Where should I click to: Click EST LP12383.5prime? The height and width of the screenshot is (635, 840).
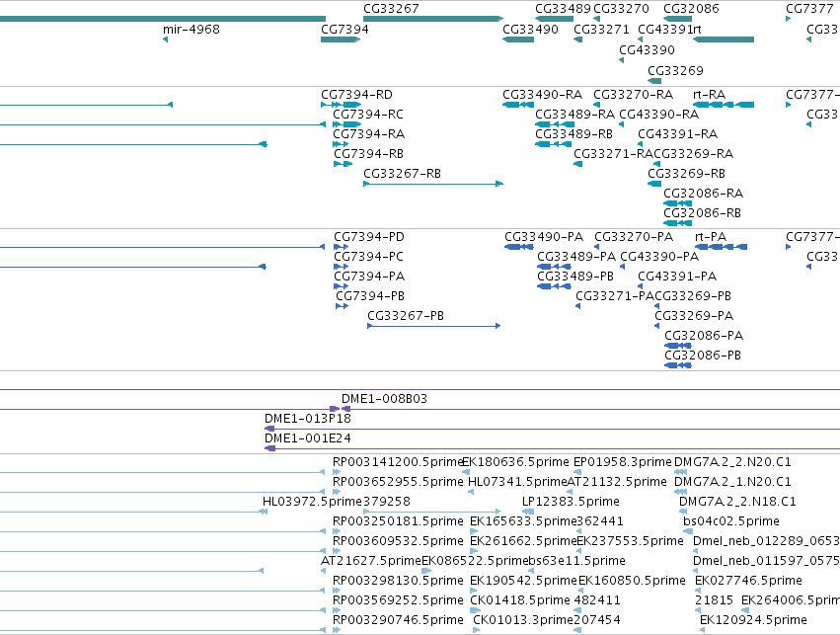tap(571, 502)
